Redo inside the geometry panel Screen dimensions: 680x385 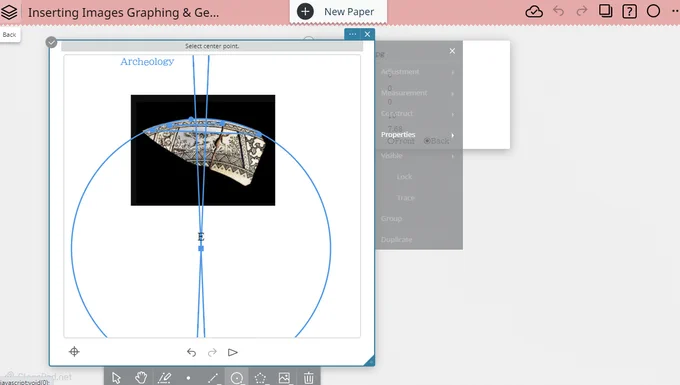click(212, 352)
